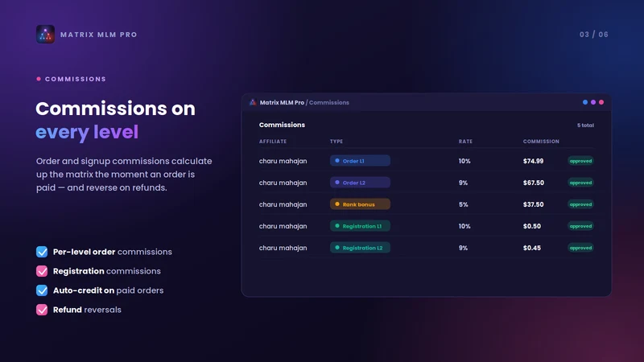The width and height of the screenshot is (644, 362).
Task: Click the Registration L2 type badge
Action: coord(360,248)
